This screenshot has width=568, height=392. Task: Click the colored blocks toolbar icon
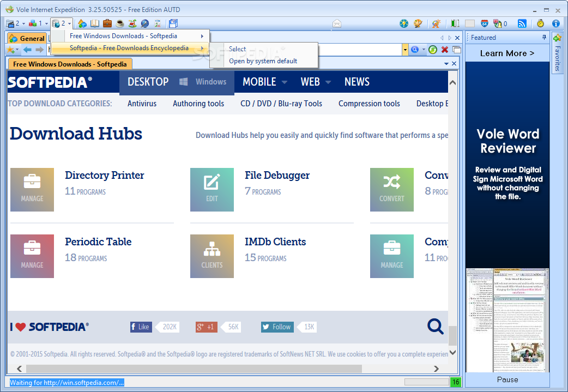click(33, 23)
